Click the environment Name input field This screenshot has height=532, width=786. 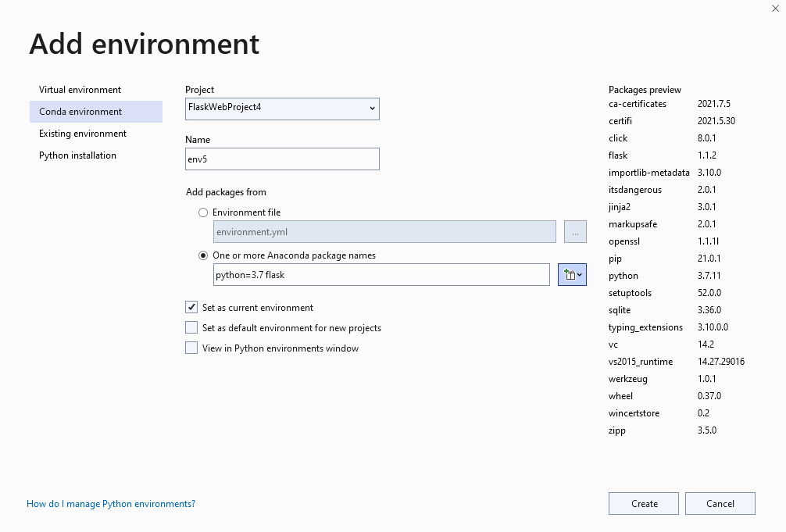pos(281,159)
